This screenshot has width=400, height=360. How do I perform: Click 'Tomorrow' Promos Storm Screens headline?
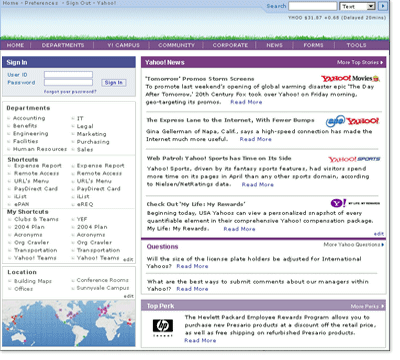[x=200, y=79]
